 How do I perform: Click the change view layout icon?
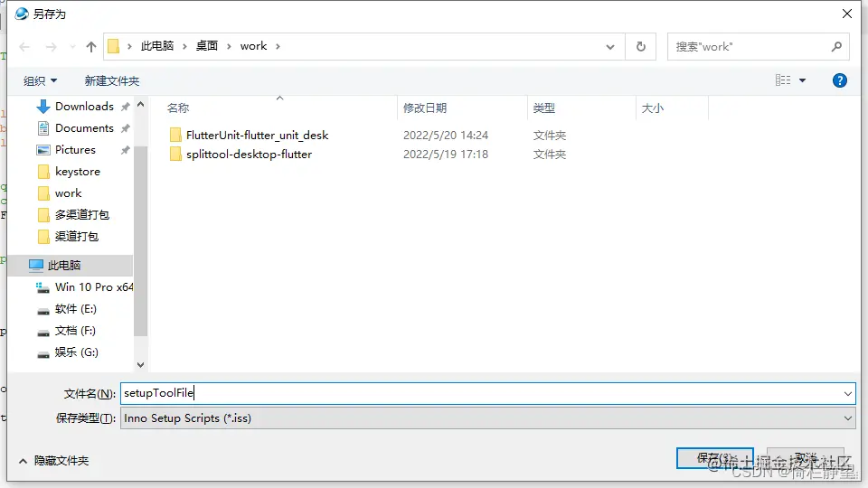pos(783,80)
